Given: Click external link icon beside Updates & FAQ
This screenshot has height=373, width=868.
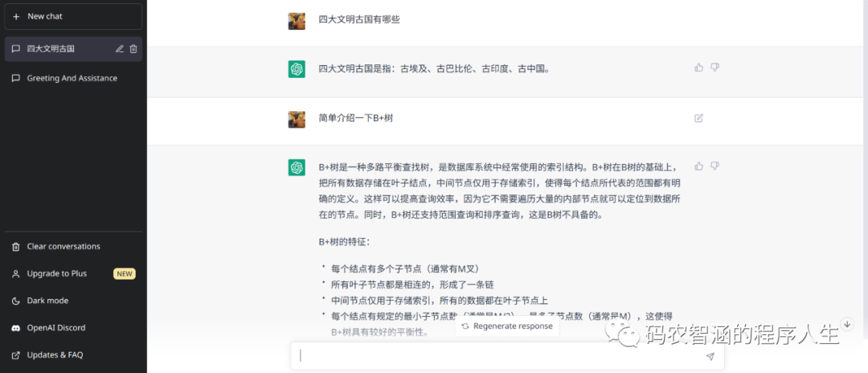Looking at the screenshot, I should pos(15,355).
